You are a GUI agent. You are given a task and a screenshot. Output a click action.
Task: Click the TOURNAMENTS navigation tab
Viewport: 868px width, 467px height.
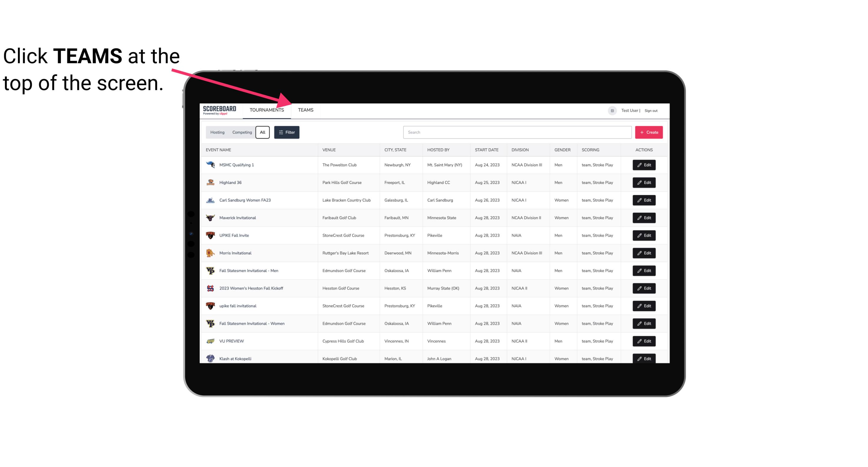pos(266,110)
